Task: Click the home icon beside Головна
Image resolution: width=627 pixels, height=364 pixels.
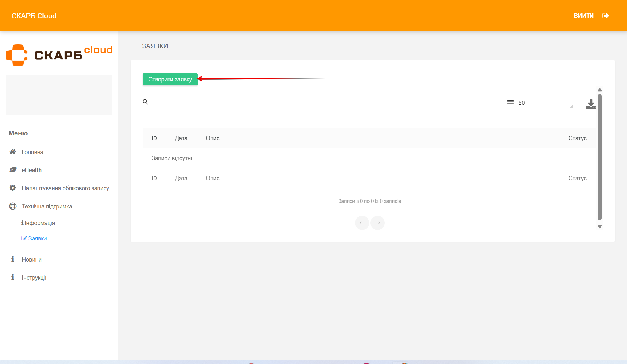Action: coord(13,152)
